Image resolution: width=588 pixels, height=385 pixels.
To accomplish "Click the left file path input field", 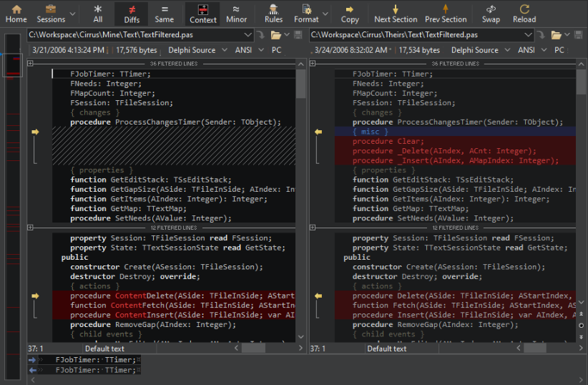I will coord(136,34).
